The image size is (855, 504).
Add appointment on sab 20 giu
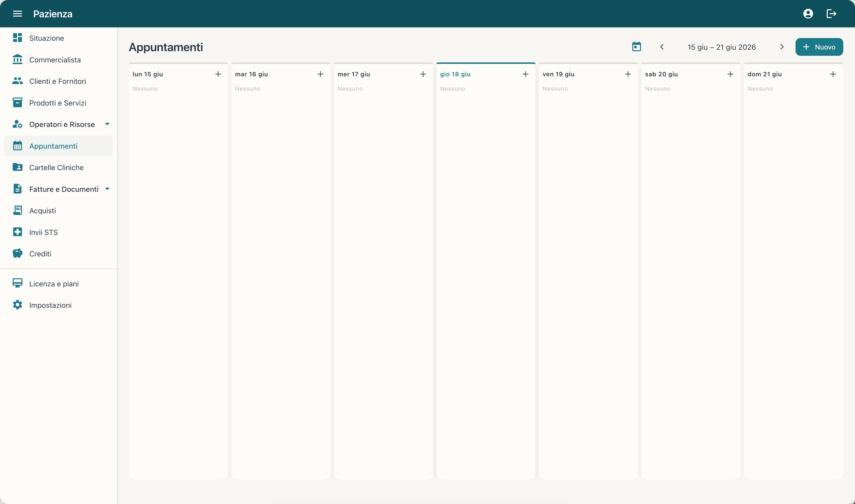tap(730, 74)
